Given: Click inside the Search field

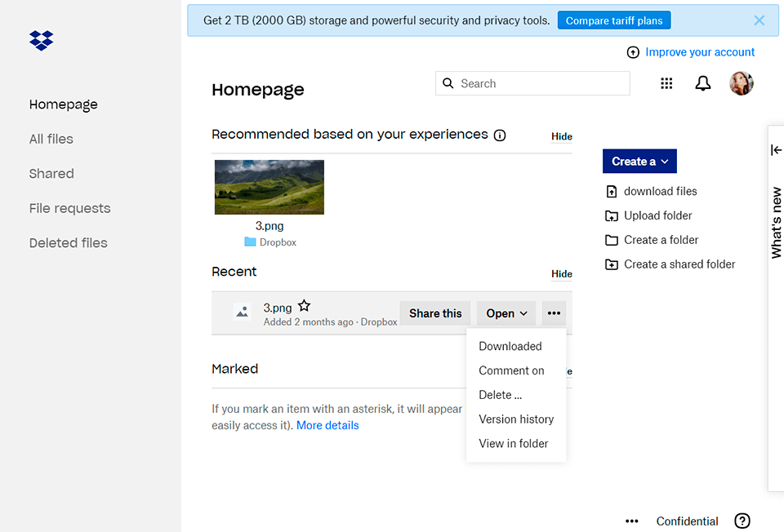Looking at the screenshot, I should pyautogui.click(x=532, y=83).
